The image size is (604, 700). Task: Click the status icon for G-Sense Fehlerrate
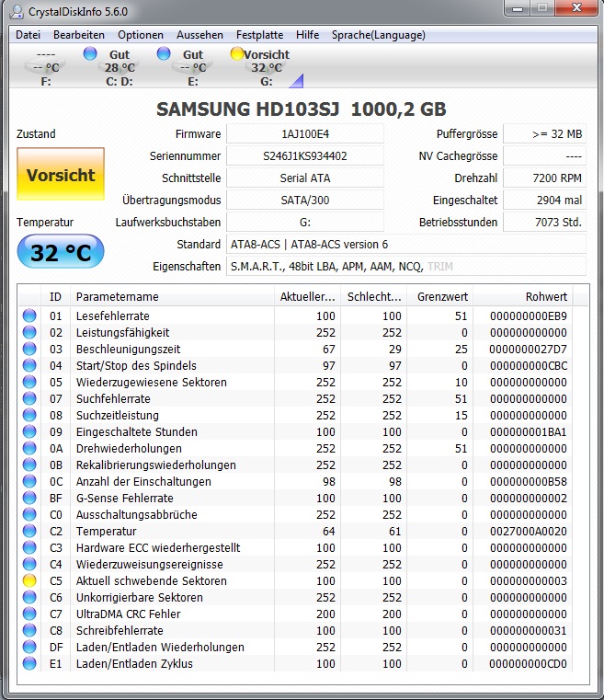tap(29, 498)
